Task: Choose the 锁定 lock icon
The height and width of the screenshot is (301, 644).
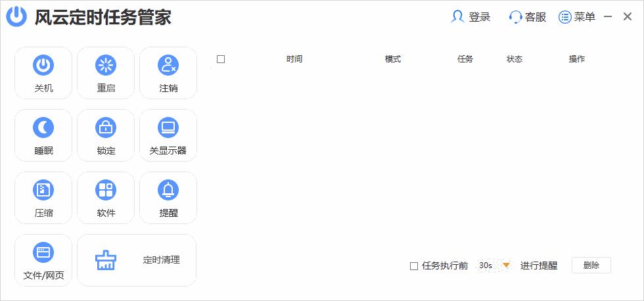Action: pos(106,127)
